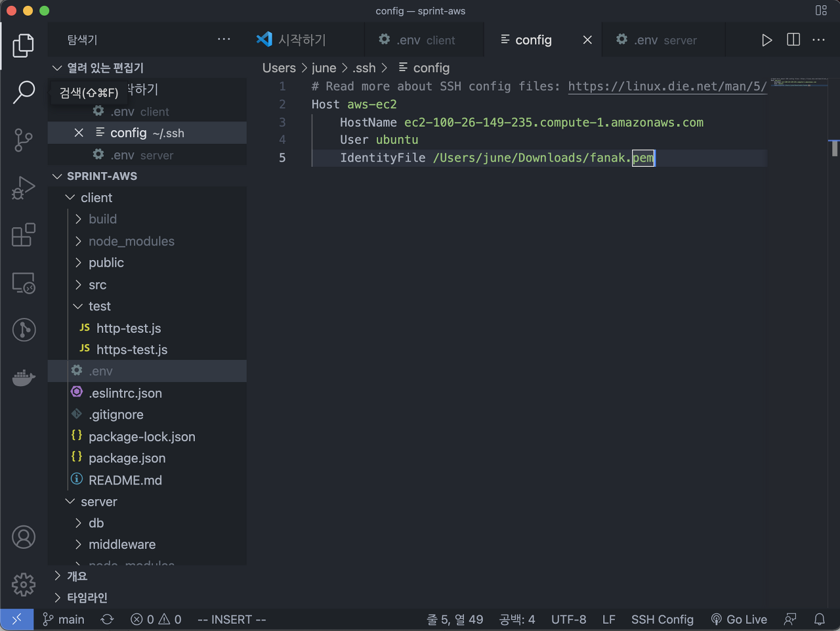Click the june breadcrumb segment
This screenshot has width=840, height=631.
point(324,68)
